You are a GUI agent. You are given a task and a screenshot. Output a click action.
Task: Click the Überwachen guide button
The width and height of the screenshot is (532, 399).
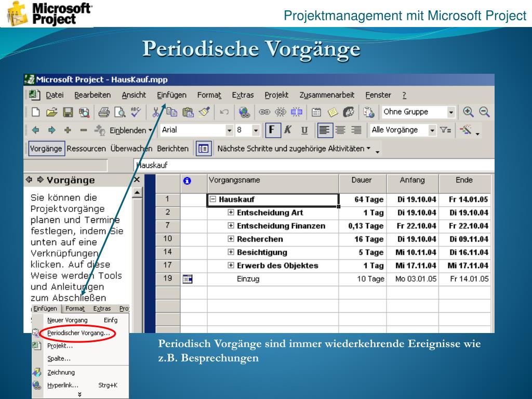pyautogui.click(x=130, y=149)
